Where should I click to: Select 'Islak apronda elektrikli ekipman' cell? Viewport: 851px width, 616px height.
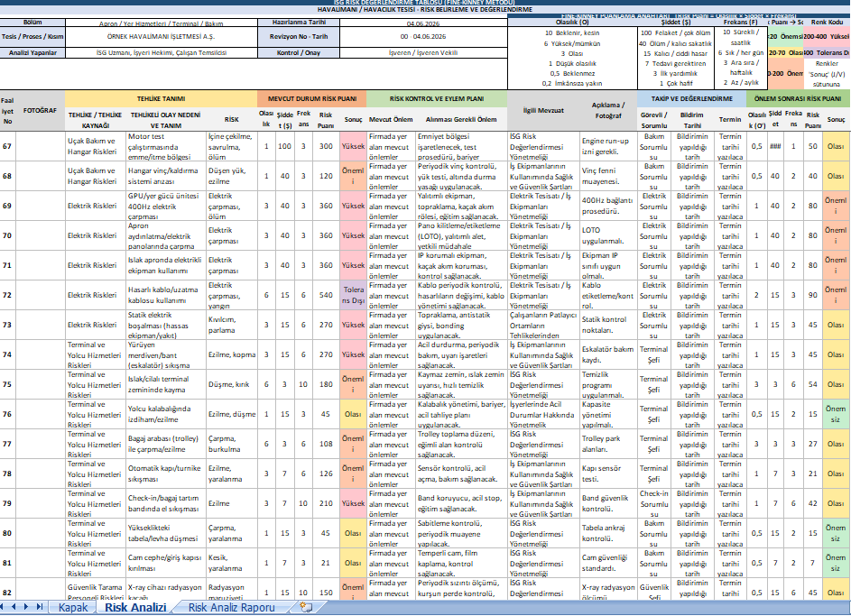[x=166, y=265]
